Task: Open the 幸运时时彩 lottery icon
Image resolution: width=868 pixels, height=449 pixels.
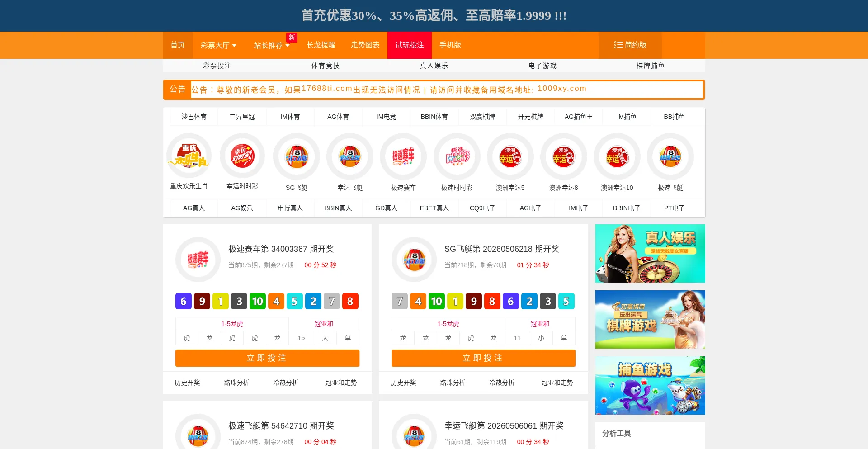Action: point(242,156)
